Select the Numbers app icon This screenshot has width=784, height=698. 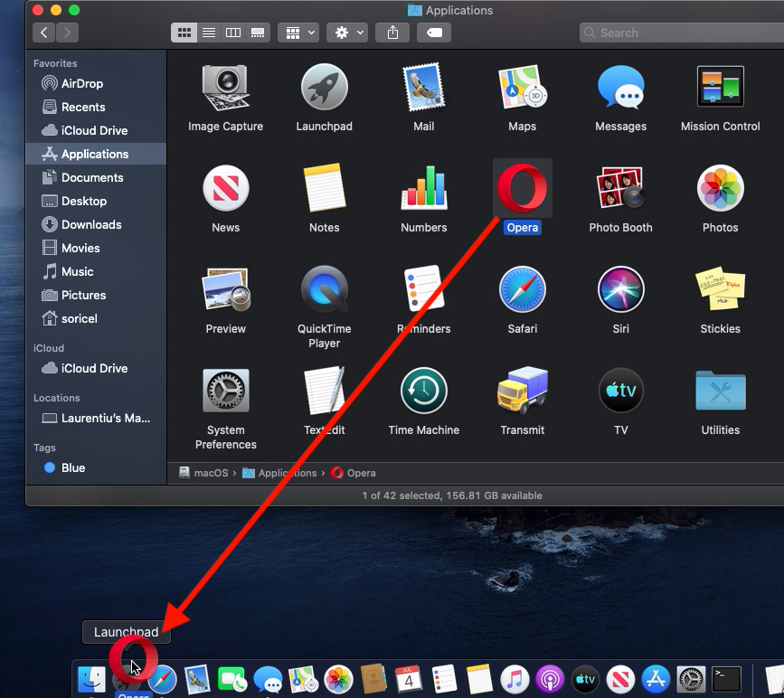[423, 189]
